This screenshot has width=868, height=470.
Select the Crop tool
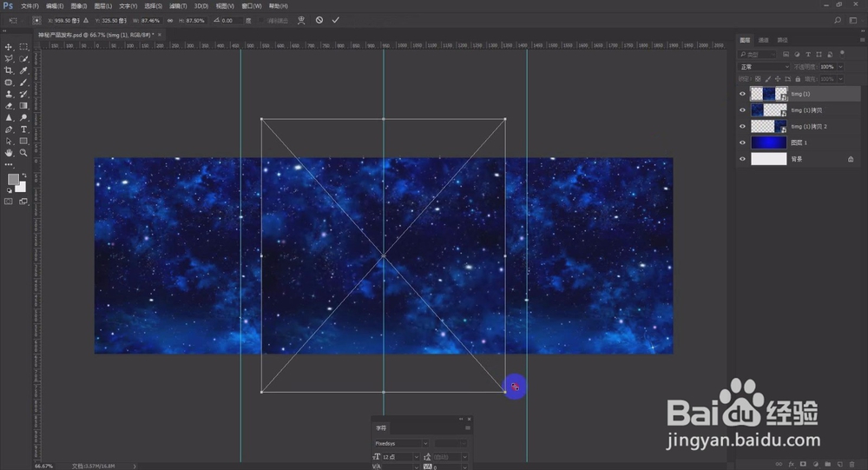(x=9, y=70)
